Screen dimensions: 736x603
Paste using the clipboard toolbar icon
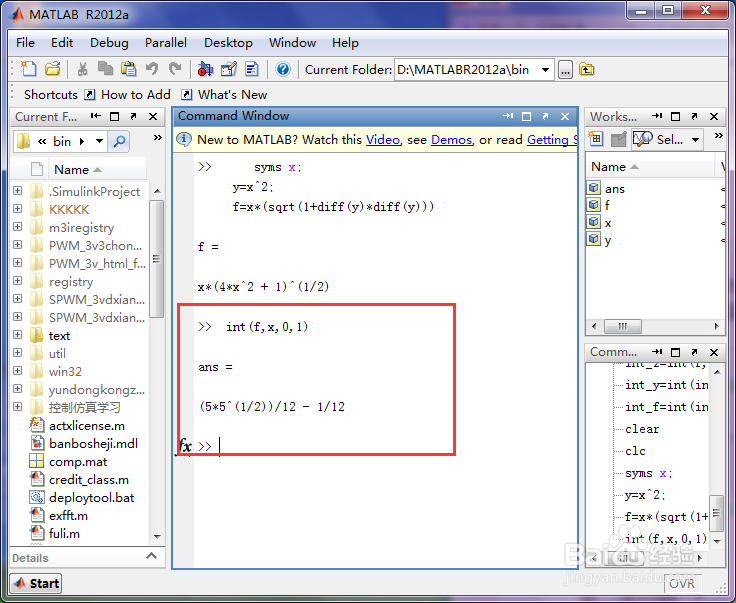128,69
